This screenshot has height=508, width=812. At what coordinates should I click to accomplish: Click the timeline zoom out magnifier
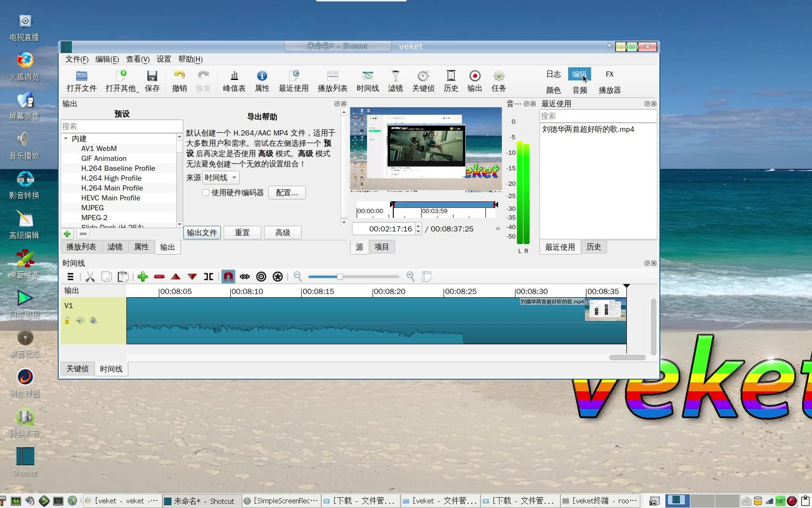pos(297,277)
